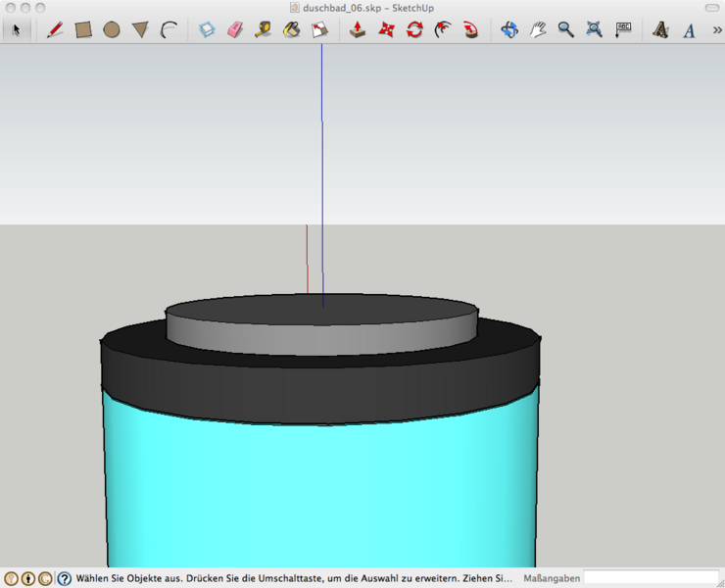Expand the toolbar overflow chevron
725x588 pixels.
click(717, 29)
